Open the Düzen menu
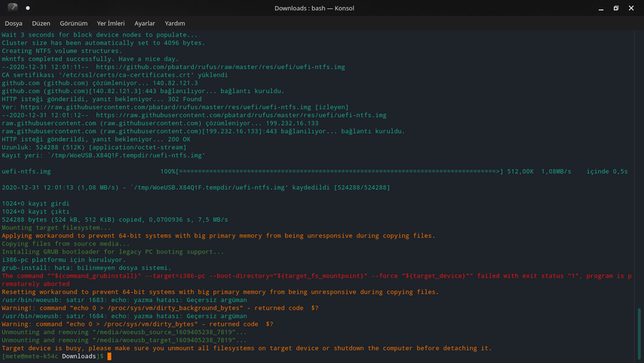644x363 pixels. [41, 23]
